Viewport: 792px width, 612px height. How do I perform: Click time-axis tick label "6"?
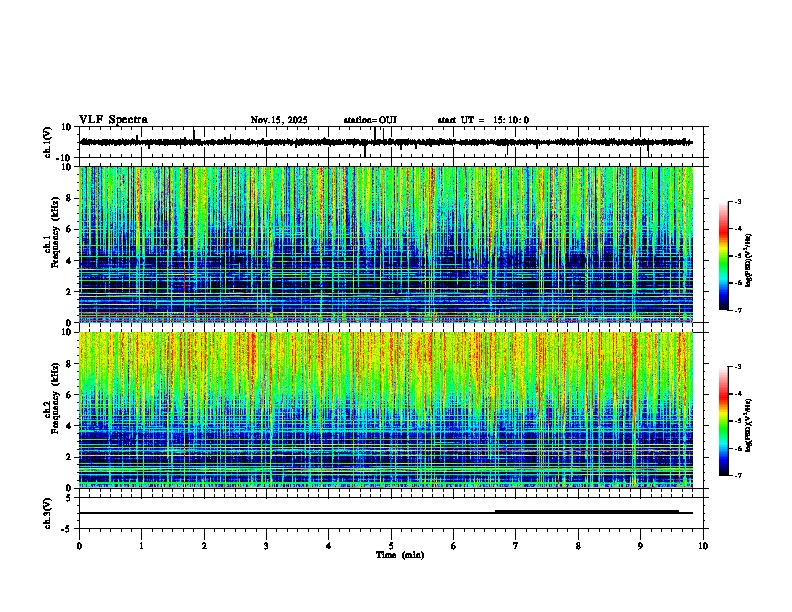pyautogui.click(x=454, y=546)
